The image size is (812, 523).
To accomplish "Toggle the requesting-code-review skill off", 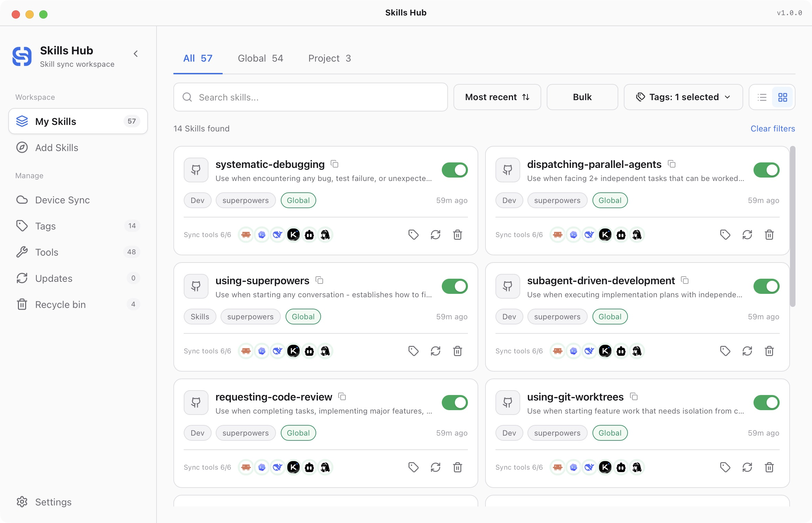I will pos(455,403).
